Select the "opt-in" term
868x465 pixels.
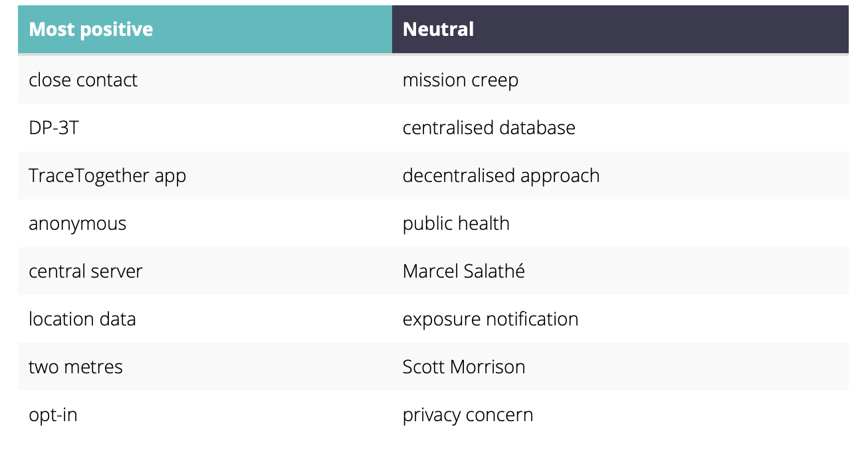(53, 415)
